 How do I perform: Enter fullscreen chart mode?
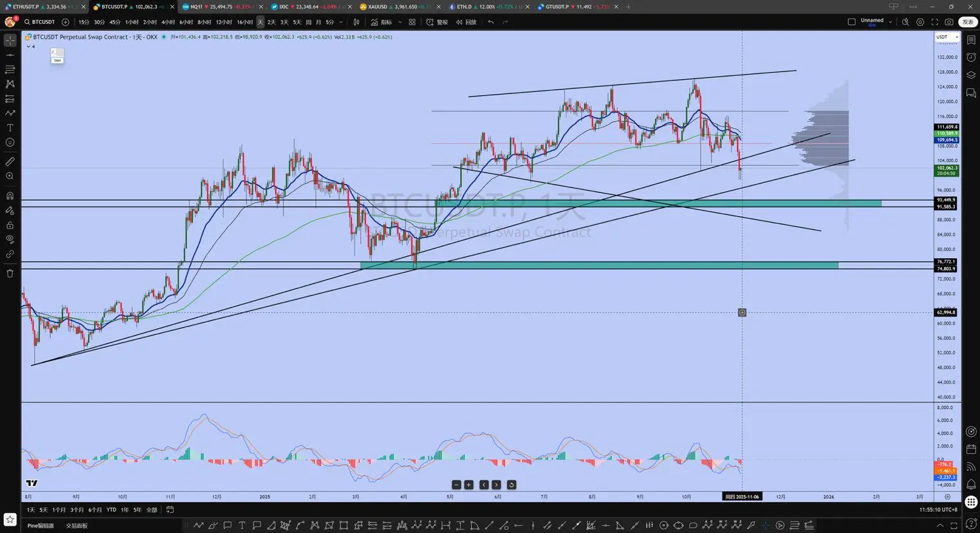point(934,22)
